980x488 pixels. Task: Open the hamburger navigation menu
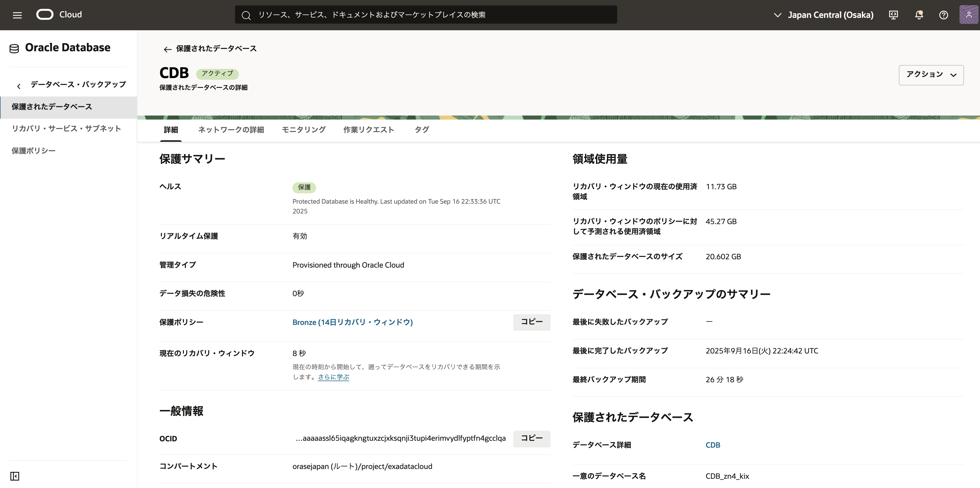(17, 15)
